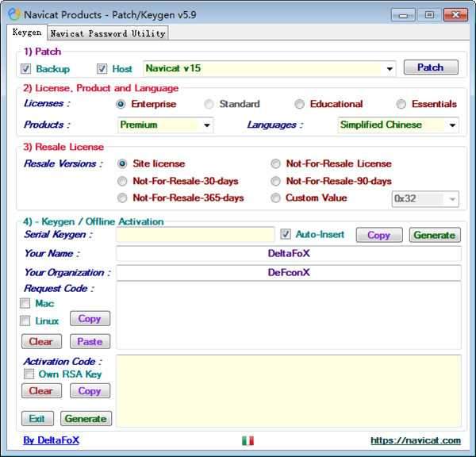476x457 pixels.
Task: Select the Keygen tab
Action: [26, 33]
